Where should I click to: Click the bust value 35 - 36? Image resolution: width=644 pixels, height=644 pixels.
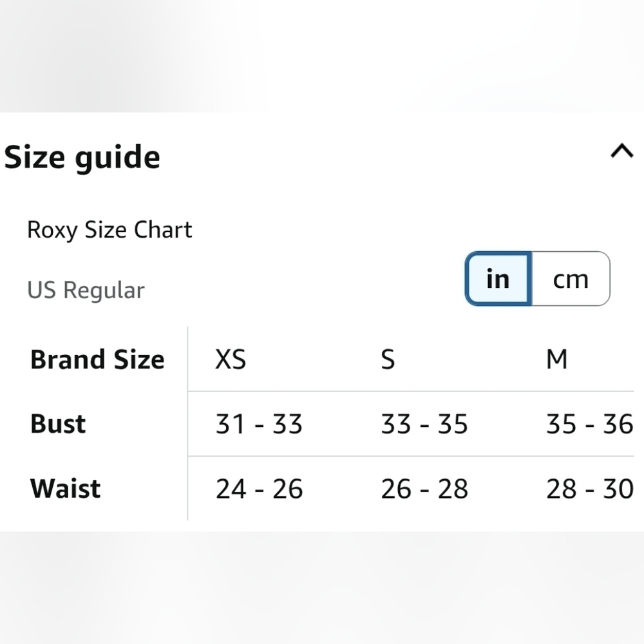tap(589, 424)
